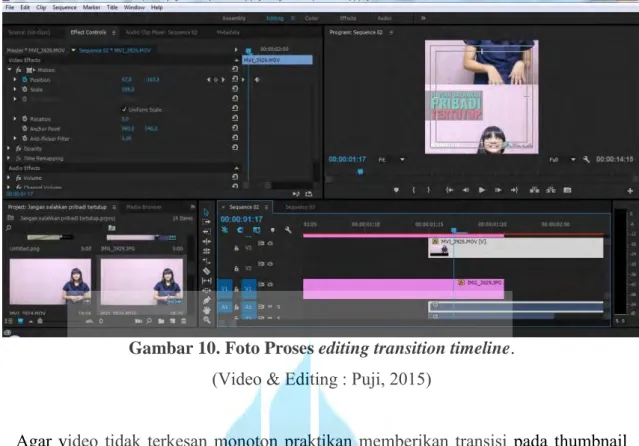The height and width of the screenshot is (446, 639).
Task: Select the Slip tool
Action: (x=207, y=280)
